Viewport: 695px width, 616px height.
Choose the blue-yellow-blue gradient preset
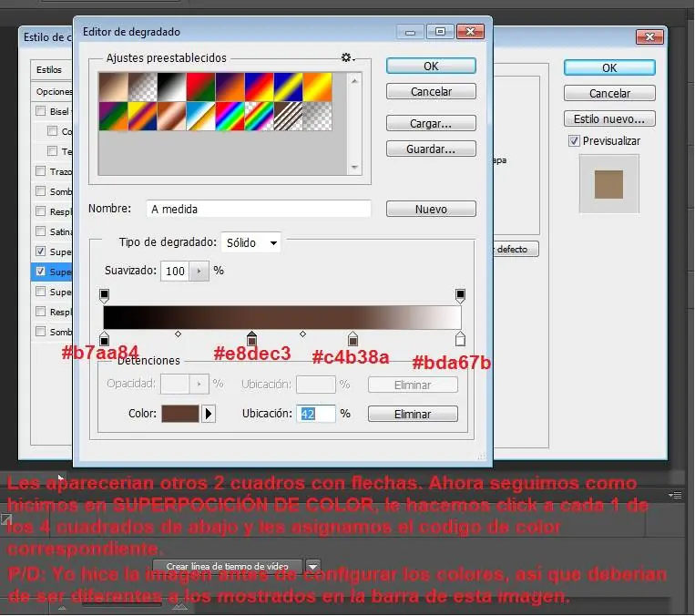(x=288, y=87)
